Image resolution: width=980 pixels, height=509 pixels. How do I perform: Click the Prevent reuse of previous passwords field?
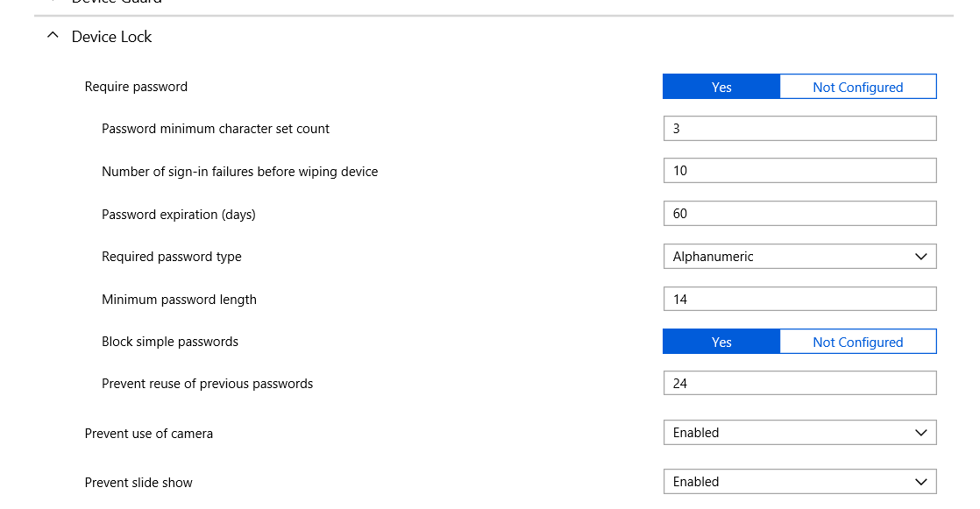(x=799, y=382)
